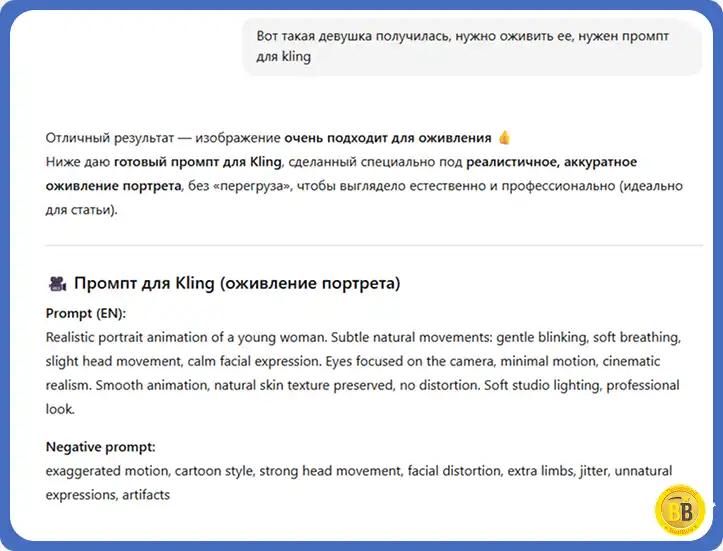Click the heading "Промпт для Kling (оживление портрета)"
Screen dimensions: 723x551
(x=237, y=284)
